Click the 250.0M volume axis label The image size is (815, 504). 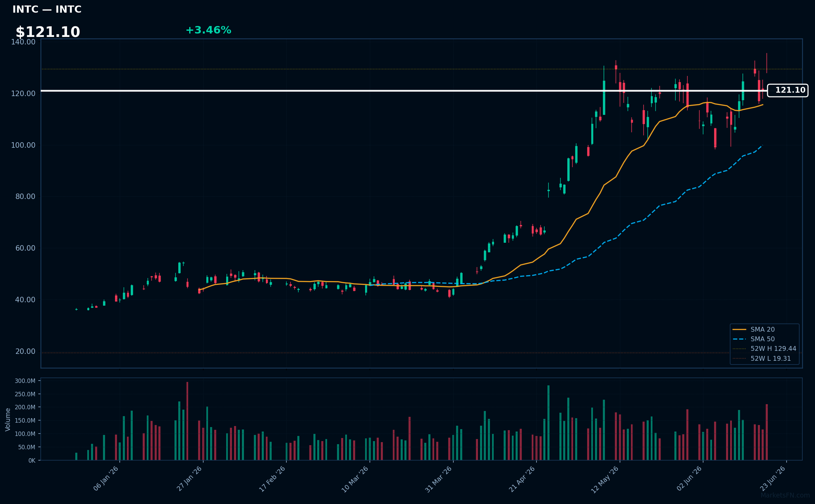pos(25,394)
